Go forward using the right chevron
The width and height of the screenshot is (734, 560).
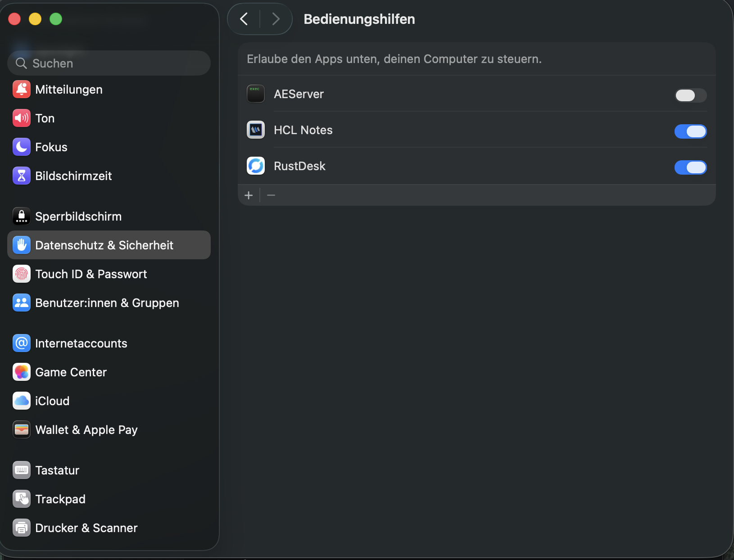[x=276, y=19]
